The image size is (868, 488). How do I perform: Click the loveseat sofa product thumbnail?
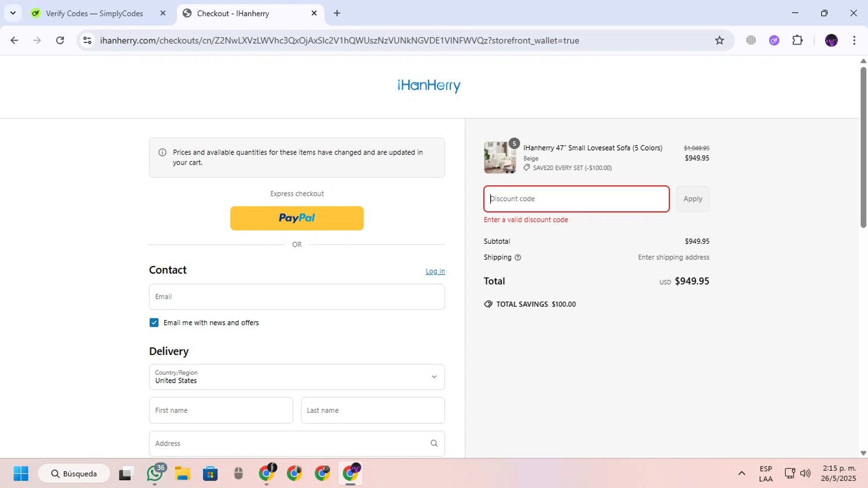coord(500,157)
